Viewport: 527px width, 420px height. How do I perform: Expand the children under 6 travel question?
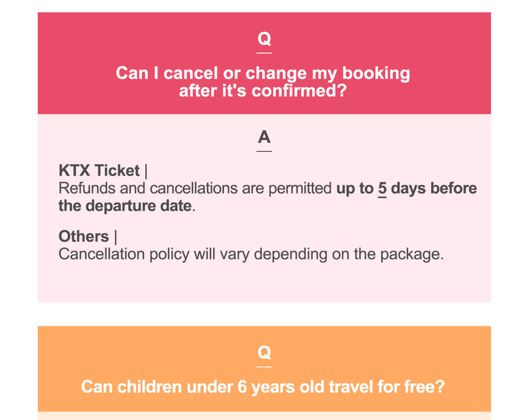(x=263, y=387)
